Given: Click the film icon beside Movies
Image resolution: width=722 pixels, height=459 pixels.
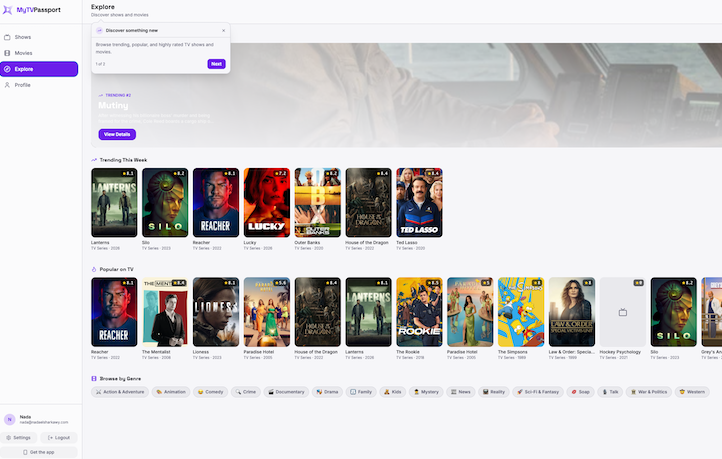Looking at the screenshot, I should point(7,53).
